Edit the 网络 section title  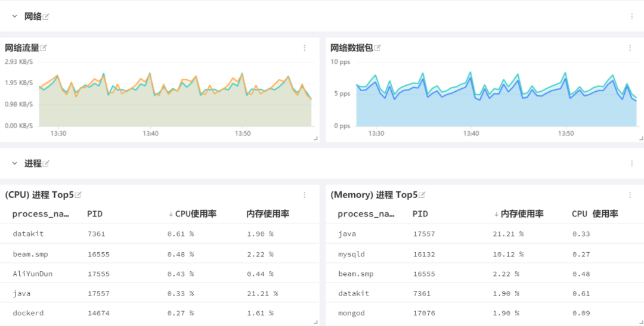(x=46, y=17)
